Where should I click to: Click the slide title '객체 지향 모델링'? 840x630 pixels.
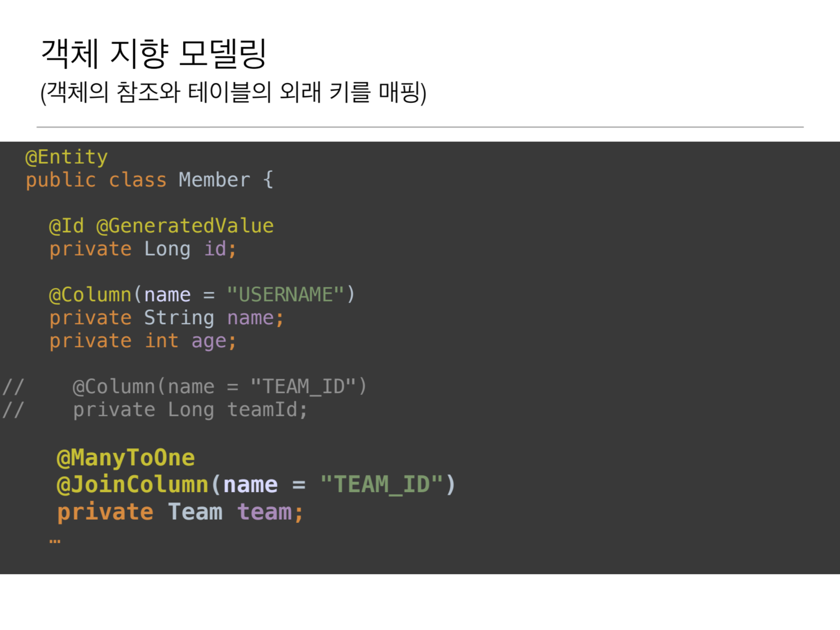click(x=154, y=53)
